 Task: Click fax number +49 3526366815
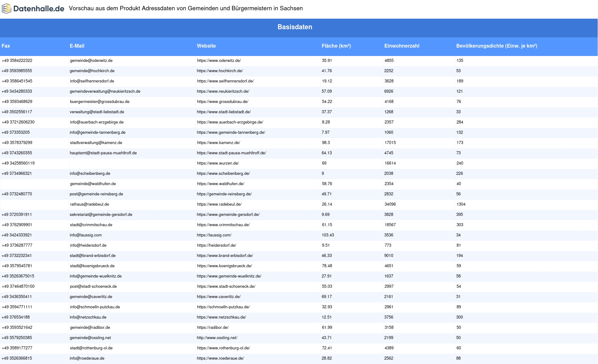(x=17, y=358)
